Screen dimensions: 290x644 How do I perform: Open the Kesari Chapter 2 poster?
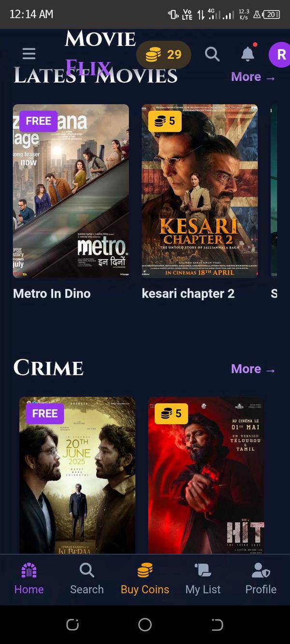(200, 191)
